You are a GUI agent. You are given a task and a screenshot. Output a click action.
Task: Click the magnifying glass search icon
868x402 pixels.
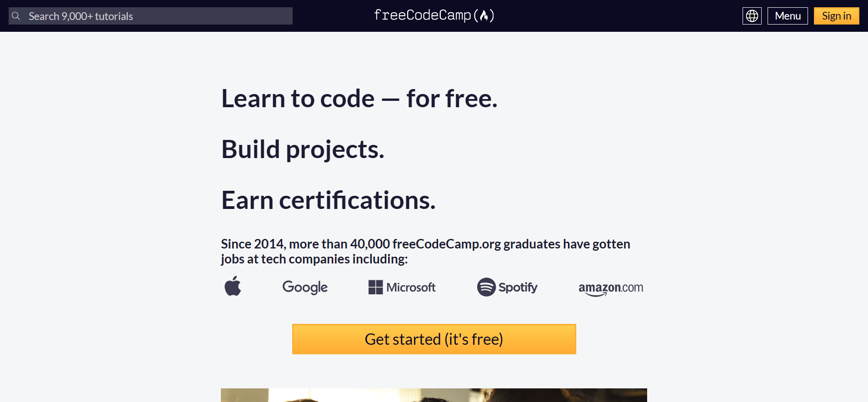16,16
